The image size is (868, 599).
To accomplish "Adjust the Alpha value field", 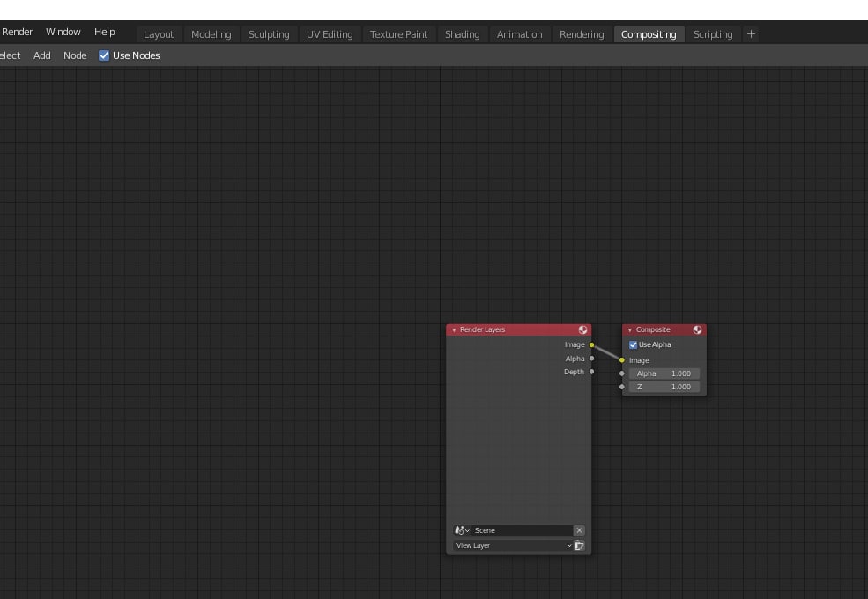I will point(664,373).
